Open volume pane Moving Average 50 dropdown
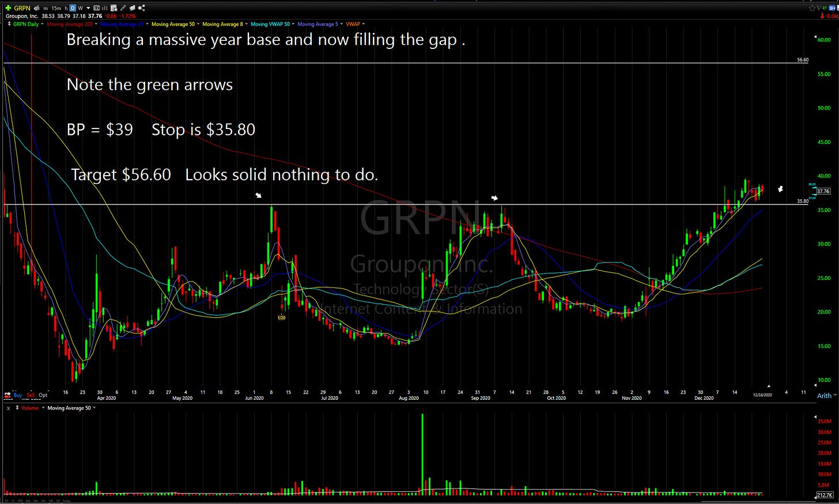This screenshot has height=504, width=839. (x=94, y=408)
